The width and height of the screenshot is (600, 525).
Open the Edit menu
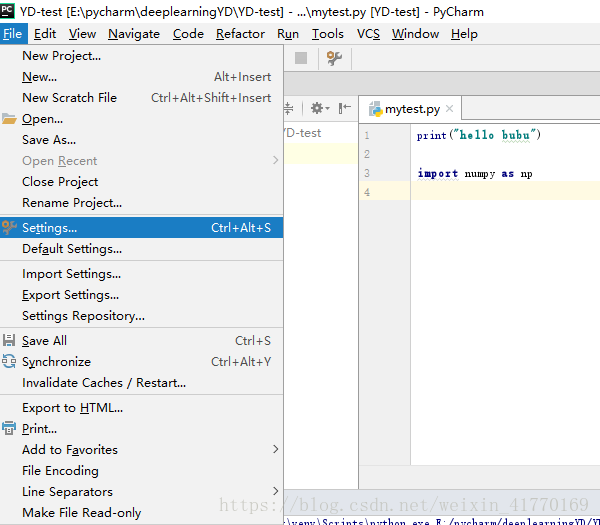[45, 34]
